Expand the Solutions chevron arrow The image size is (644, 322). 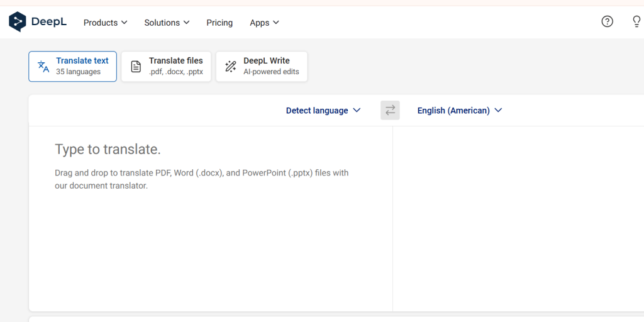tap(186, 22)
